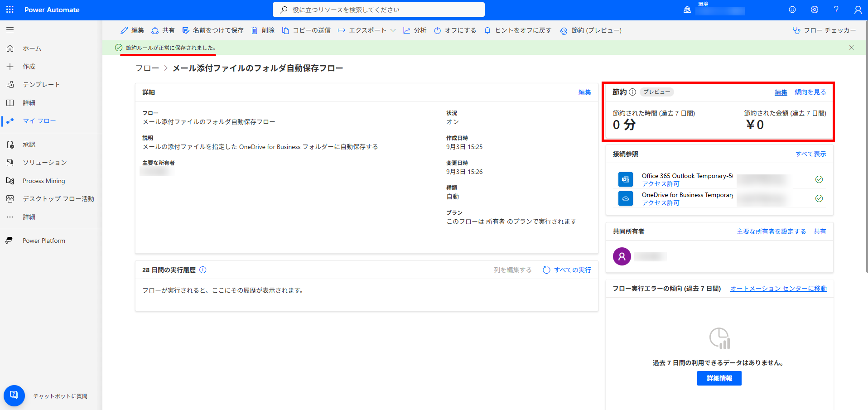The width and height of the screenshot is (868, 410).
Task: Click the OneDrive connection status checkmark
Action: pyautogui.click(x=819, y=198)
